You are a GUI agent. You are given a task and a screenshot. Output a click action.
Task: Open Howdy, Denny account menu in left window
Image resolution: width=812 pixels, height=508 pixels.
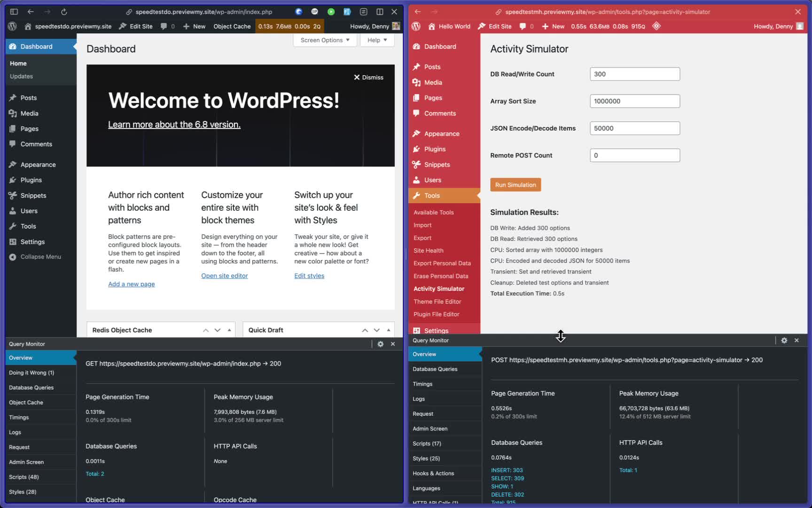375,26
